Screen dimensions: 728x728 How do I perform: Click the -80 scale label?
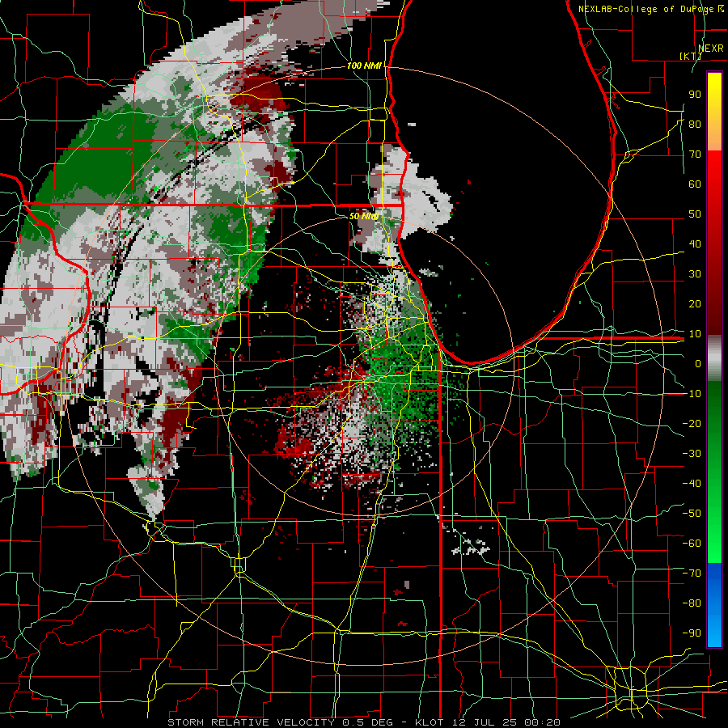point(692,603)
